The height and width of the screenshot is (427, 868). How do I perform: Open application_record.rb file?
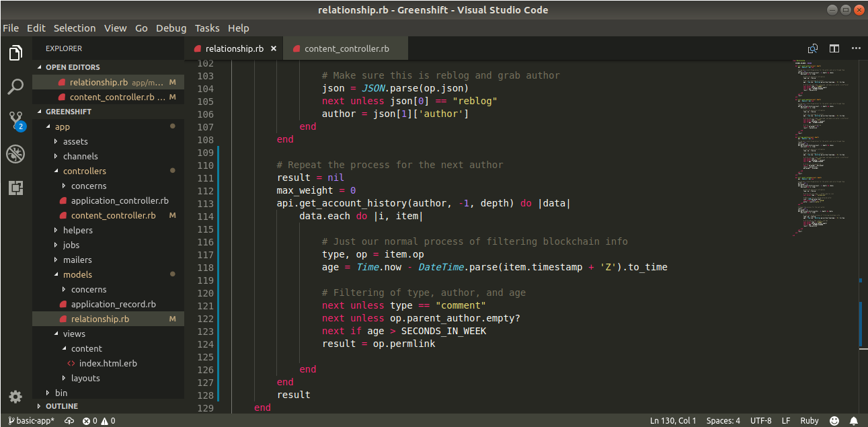(x=108, y=304)
